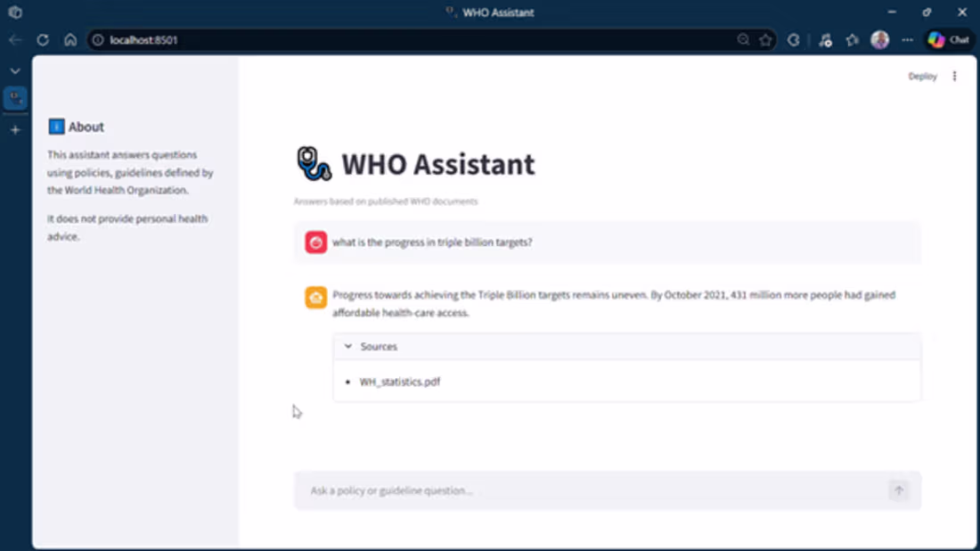Click the red user avatar icon
980x551 pixels.
click(x=315, y=243)
